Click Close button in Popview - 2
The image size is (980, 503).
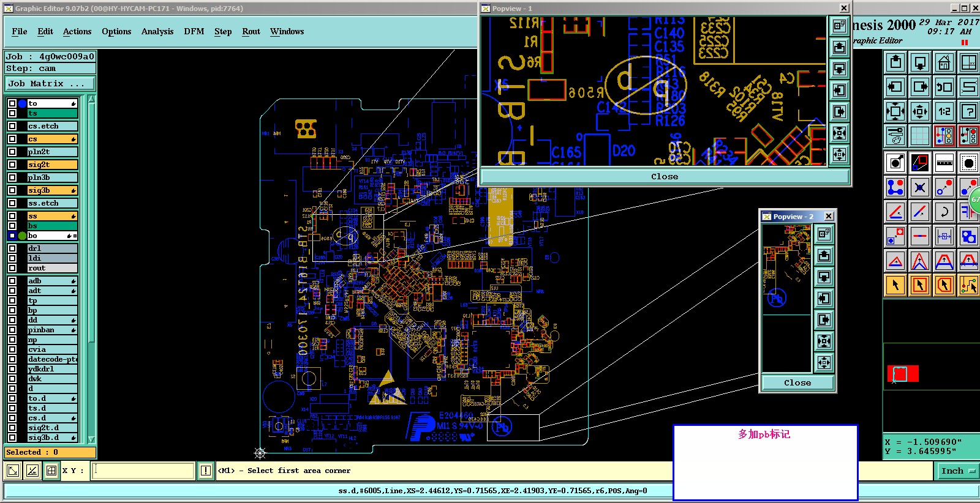pyautogui.click(x=797, y=382)
